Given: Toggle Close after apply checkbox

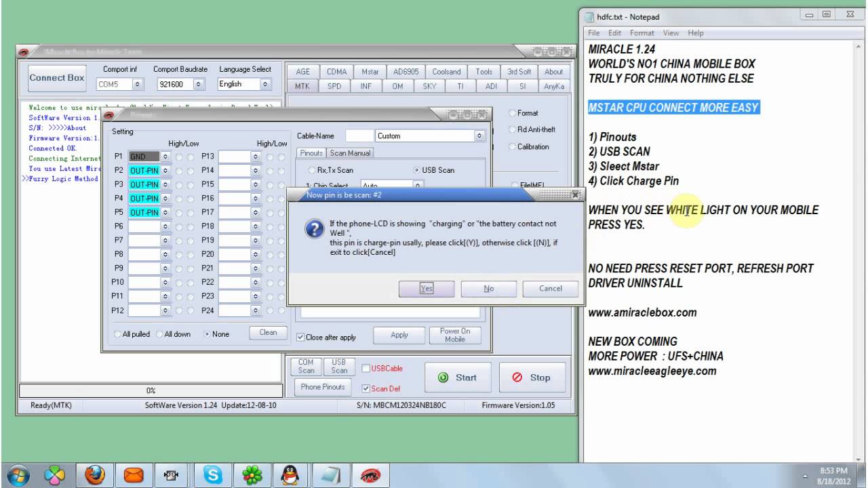Looking at the screenshot, I should pyautogui.click(x=326, y=337).
